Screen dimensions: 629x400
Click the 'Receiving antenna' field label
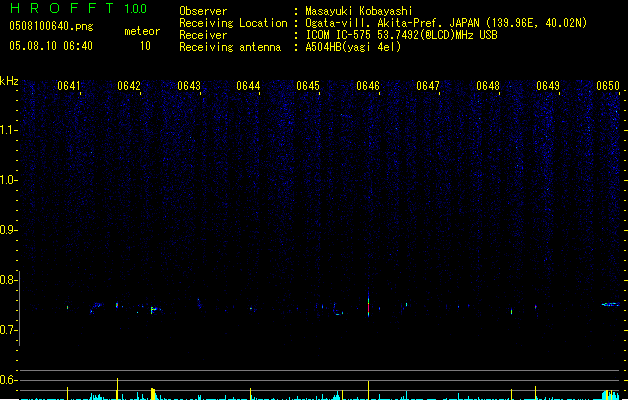coord(230,47)
